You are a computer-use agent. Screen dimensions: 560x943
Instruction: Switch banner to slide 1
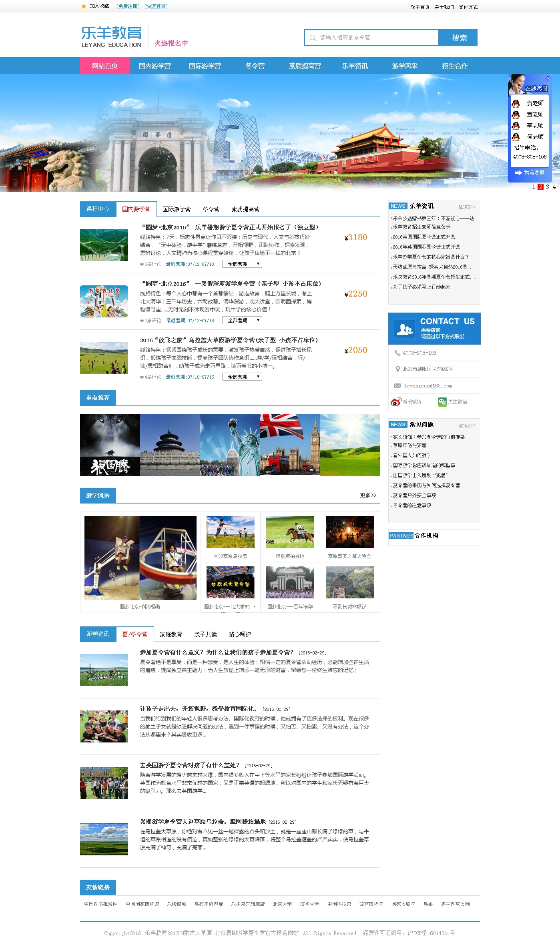click(x=534, y=187)
